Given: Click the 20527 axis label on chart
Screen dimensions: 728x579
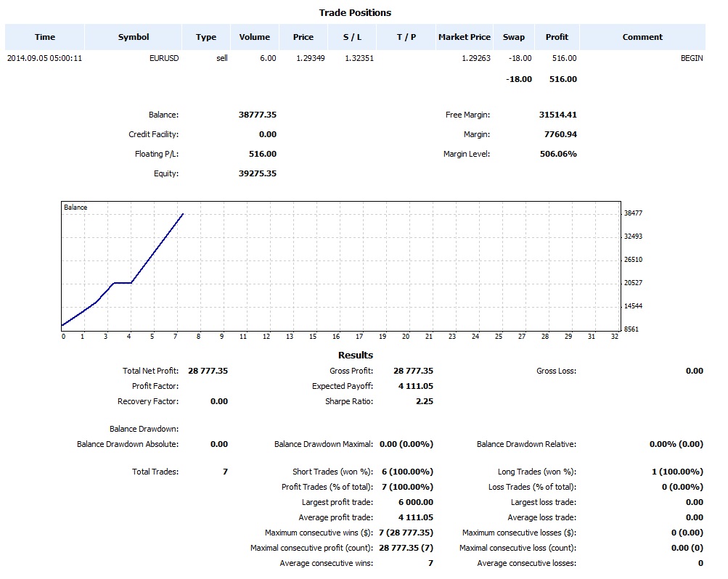Looking at the screenshot, I should pos(634,282).
